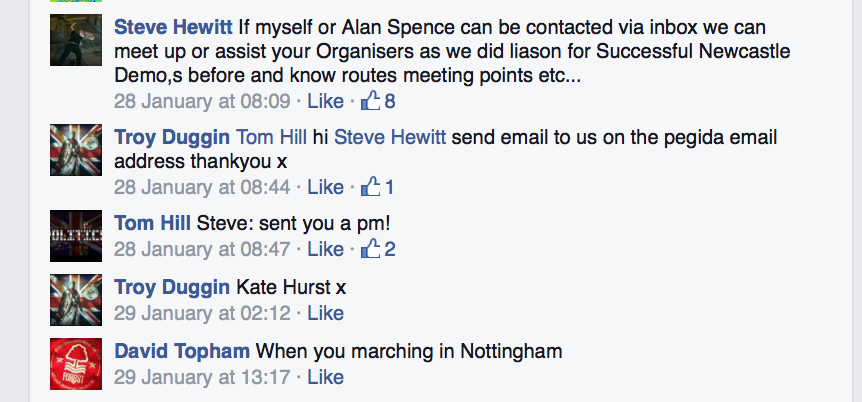The width and height of the screenshot is (862, 402).
Task: Open Tom Hill's profile picture
Action: (x=76, y=237)
